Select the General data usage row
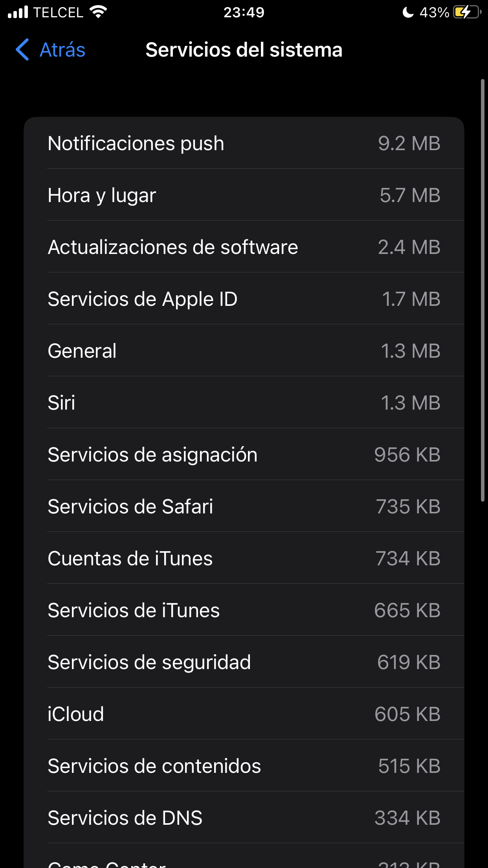The height and width of the screenshot is (868, 488). point(244,351)
